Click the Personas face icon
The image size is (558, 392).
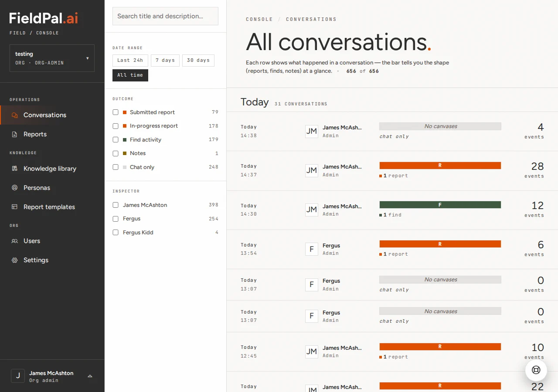(15, 188)
